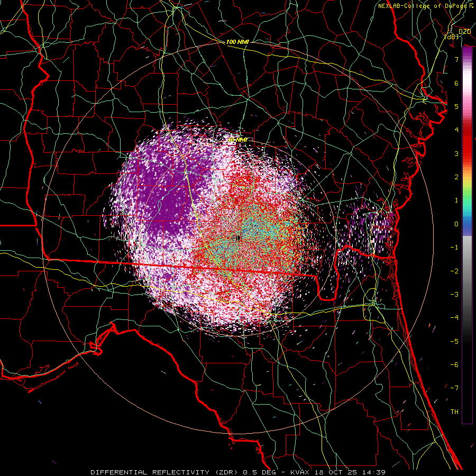Click the -7 value on the dB scale

point(454,388)
